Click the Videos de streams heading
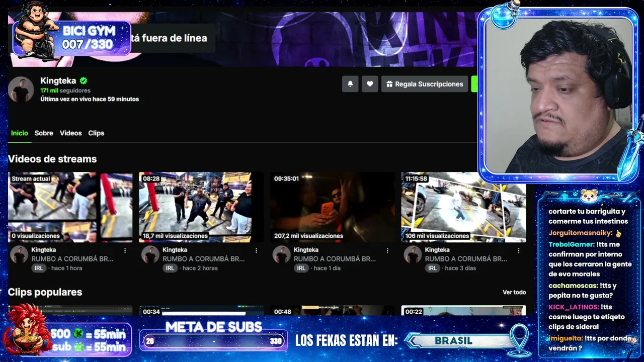 (x=52, y=159)
